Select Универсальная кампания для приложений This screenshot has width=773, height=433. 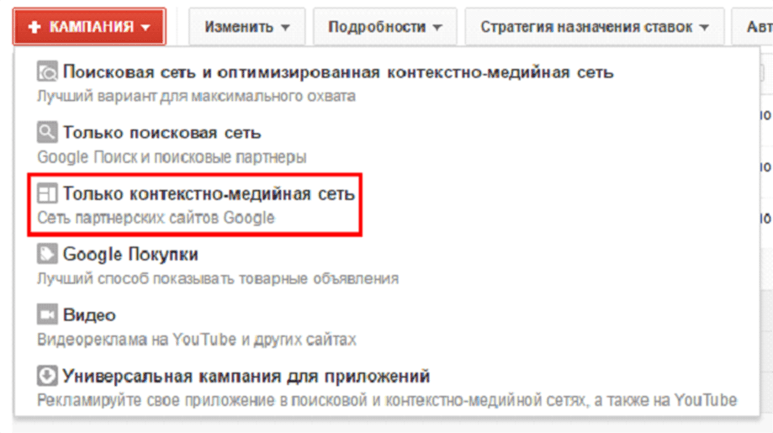[386, 388]
